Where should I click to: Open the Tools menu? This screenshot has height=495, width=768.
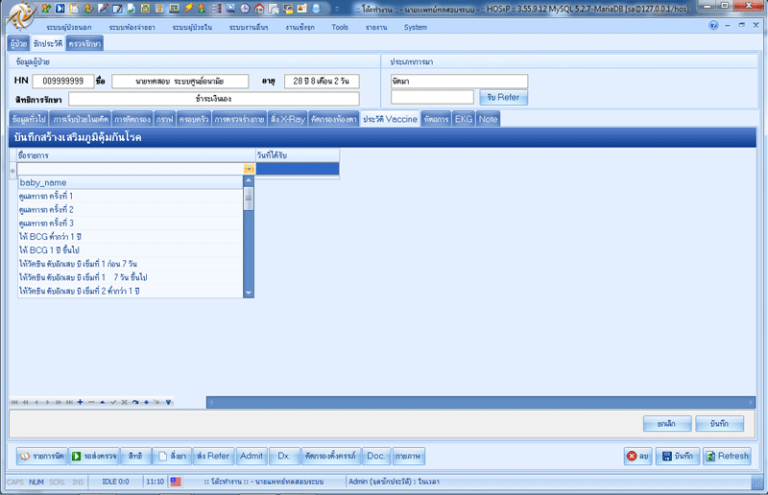pyautogui.click(x=340, y=27)
